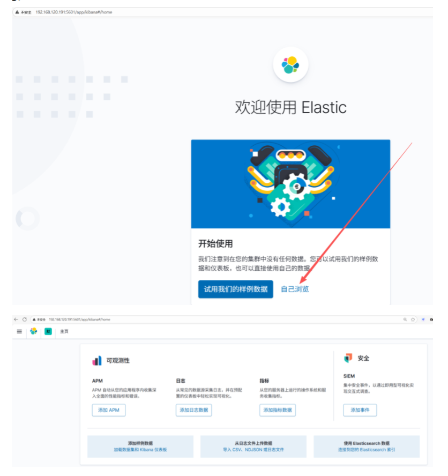Bookmark the page with the star icon

[413, 319]
